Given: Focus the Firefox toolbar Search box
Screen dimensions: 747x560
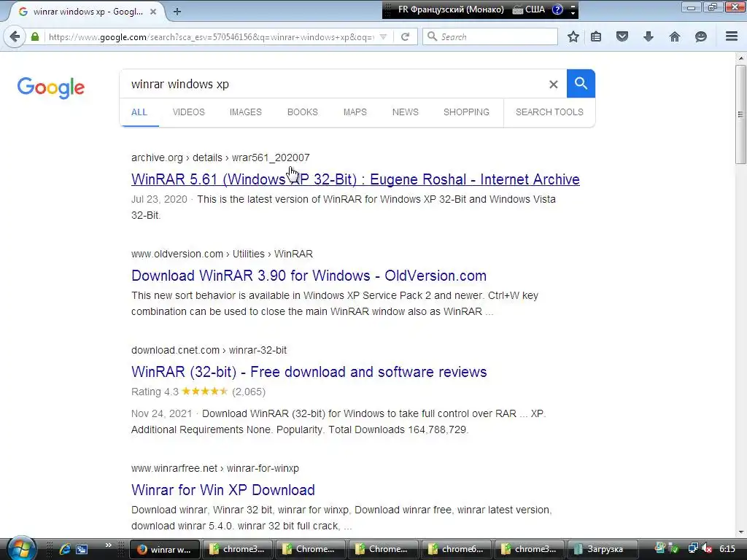Looking at the screenshot, I should click(x=490, y=36).
